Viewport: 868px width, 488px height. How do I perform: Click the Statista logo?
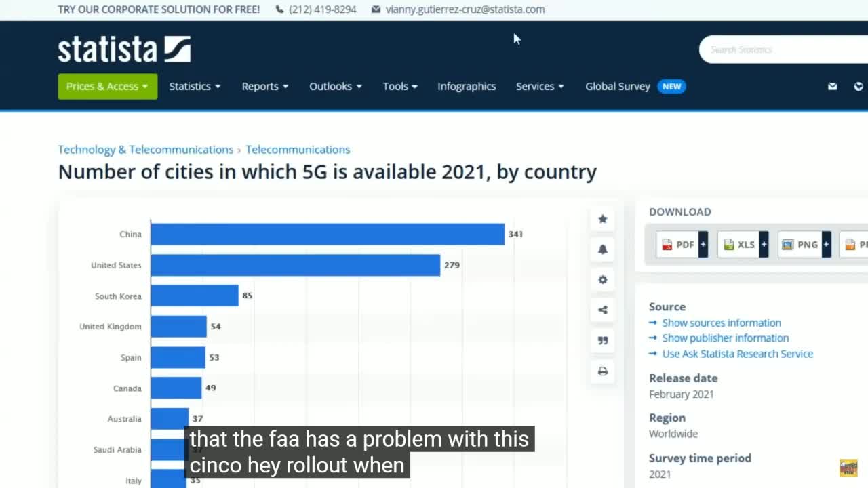[x=124, y=49]
